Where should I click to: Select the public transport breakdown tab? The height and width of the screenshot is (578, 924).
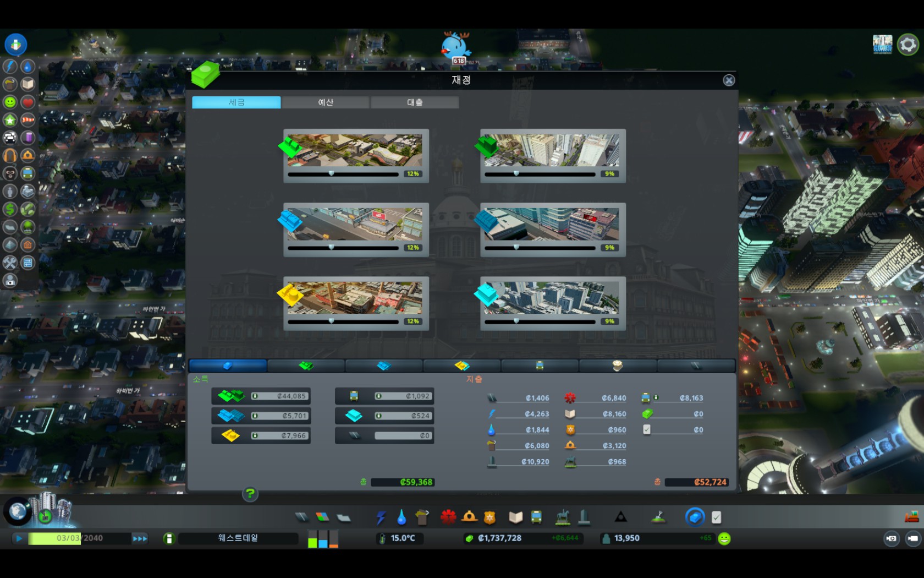tap(540, 366)
